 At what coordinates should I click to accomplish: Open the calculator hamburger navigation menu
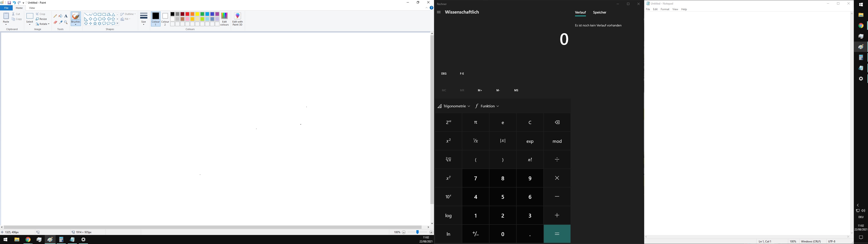(439, 12)
